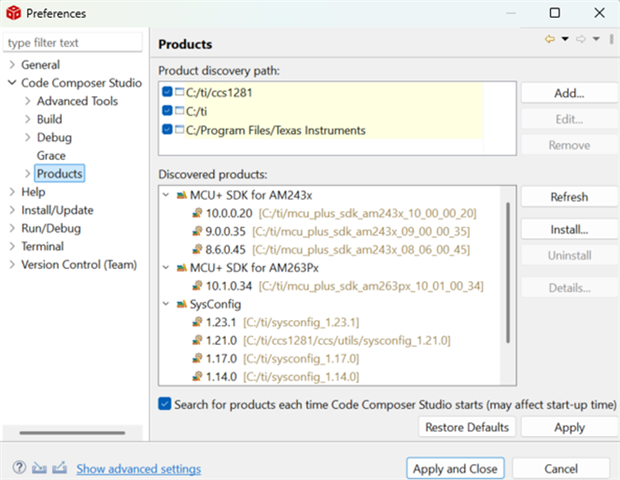Collapse the SysConfig product group
620x480 pixels.
tap(166, 304)
